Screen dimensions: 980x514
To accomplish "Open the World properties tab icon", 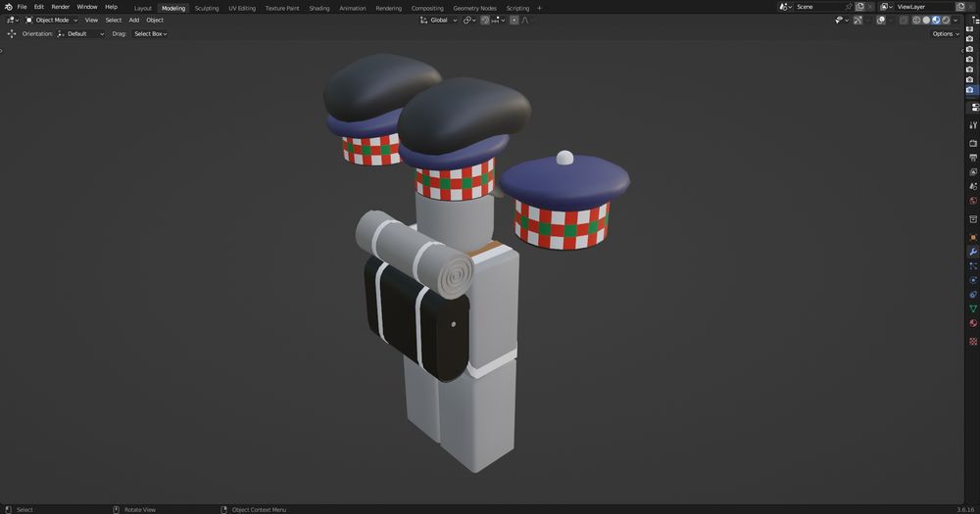I will pyautogui.click(x=973, y=201).
